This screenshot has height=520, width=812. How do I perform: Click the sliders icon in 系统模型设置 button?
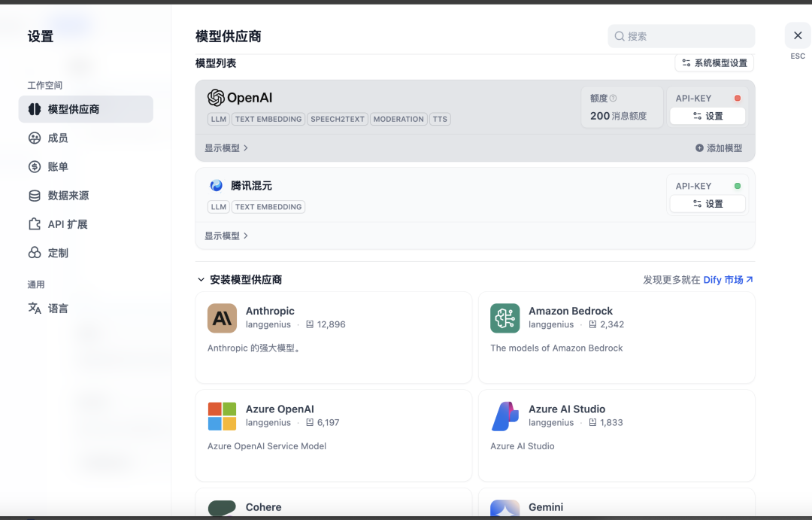point(686,62)
